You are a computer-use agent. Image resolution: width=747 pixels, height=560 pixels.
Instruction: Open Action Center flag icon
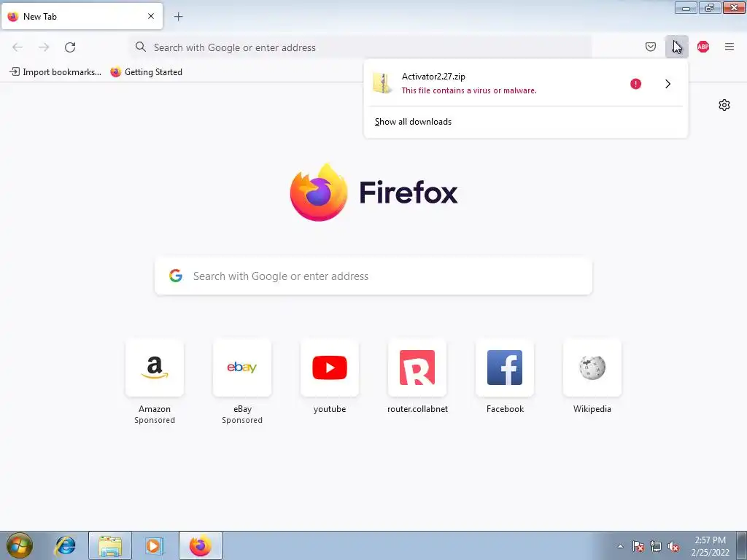coord(638,546)
